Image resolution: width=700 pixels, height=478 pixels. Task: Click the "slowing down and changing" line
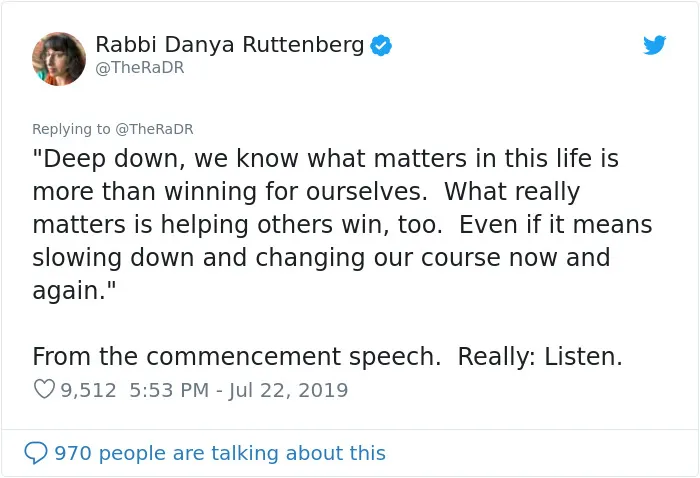tap(199, 258)
